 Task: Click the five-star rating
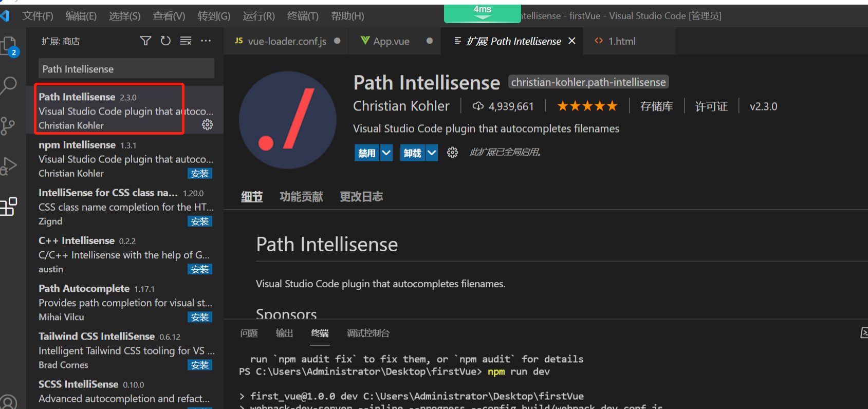pyautogui.click(x=587, y=106)
